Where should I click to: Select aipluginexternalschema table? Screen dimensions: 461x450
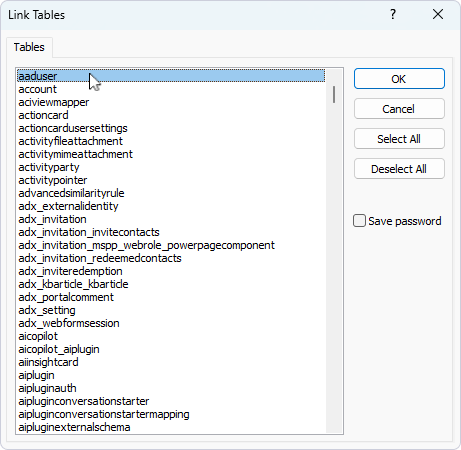point(171,427)
